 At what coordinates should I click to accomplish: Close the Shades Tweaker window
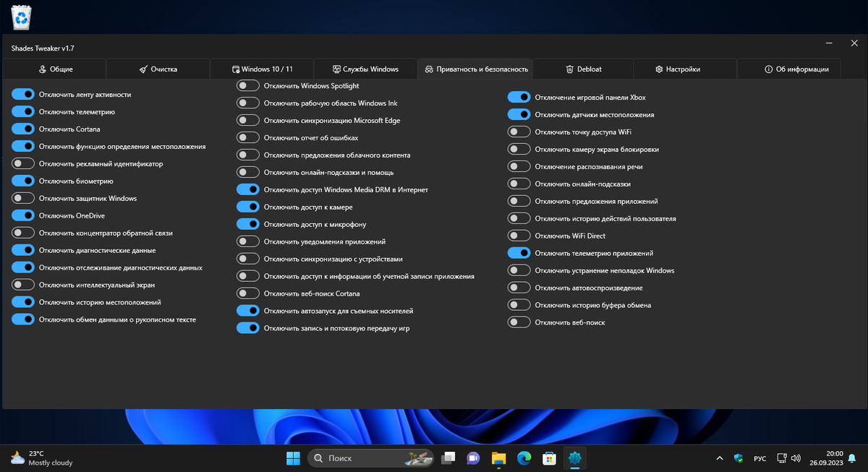(854, 45)
